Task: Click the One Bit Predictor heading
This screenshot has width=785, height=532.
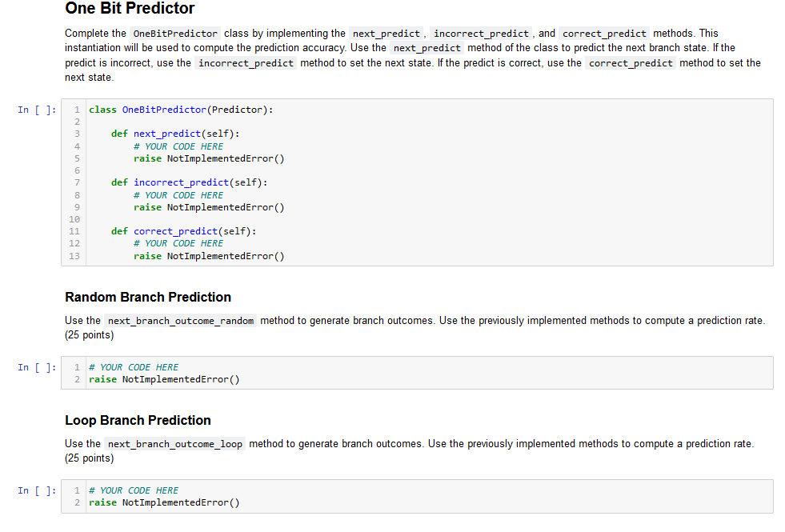Action: [x=130, y=9]
